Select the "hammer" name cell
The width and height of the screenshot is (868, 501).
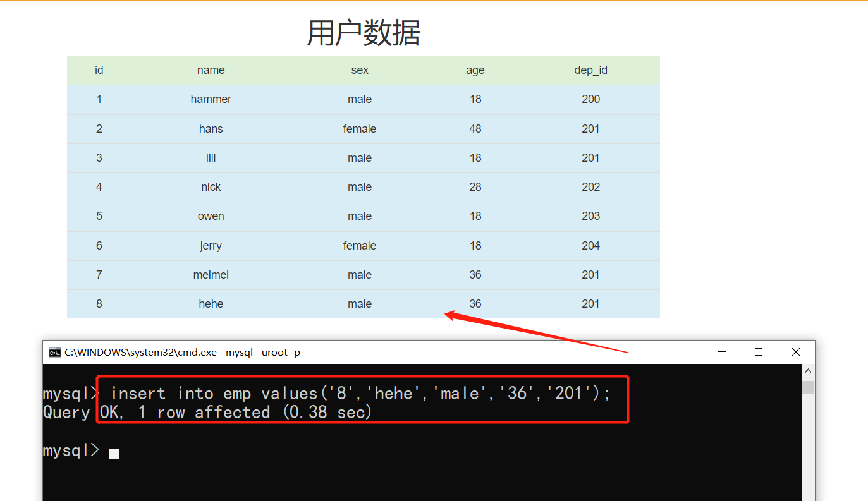[211, 99]
